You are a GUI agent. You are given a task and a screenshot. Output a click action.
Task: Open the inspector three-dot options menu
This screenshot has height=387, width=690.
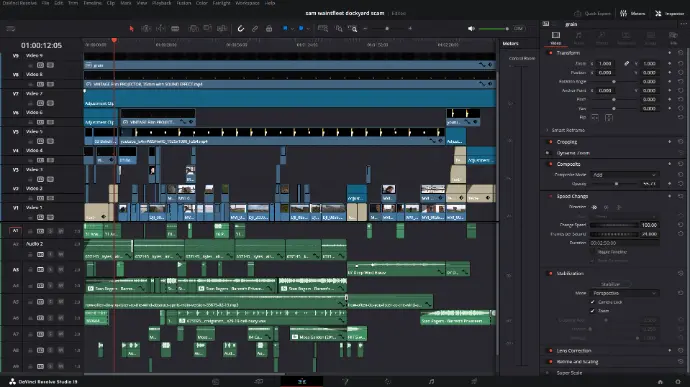click(683, 24)
